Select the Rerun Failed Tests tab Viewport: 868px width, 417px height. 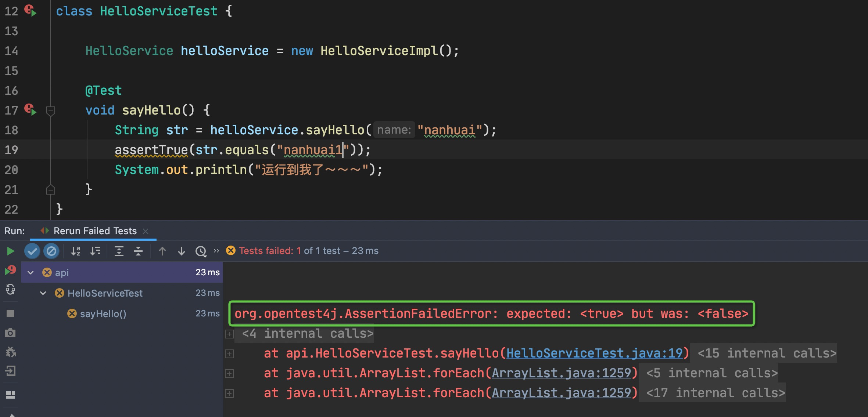(95, 231)
